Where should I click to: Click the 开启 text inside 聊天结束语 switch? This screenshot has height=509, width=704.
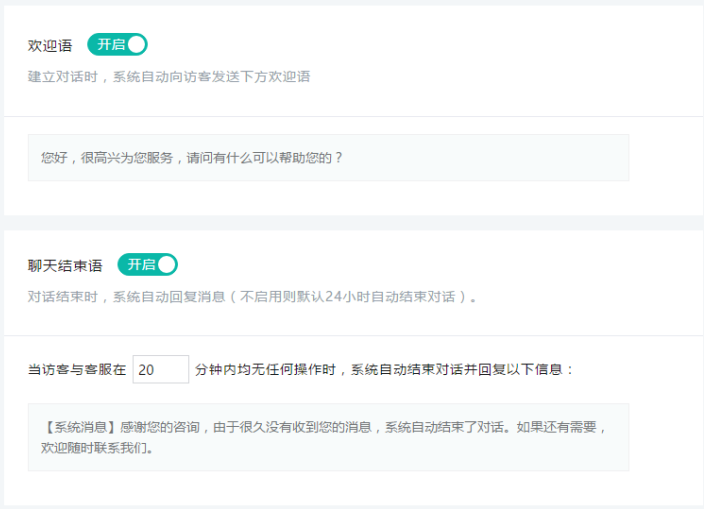coord(140,264)
